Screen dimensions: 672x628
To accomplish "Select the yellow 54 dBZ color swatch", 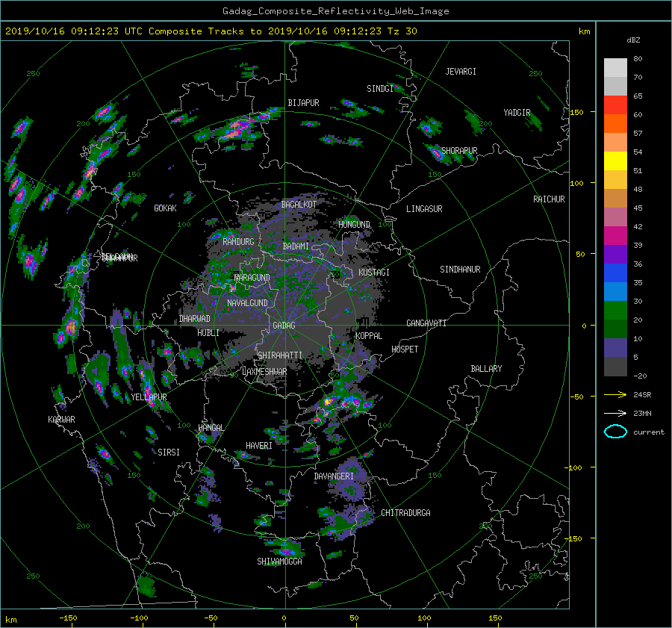I will [615, 161].
